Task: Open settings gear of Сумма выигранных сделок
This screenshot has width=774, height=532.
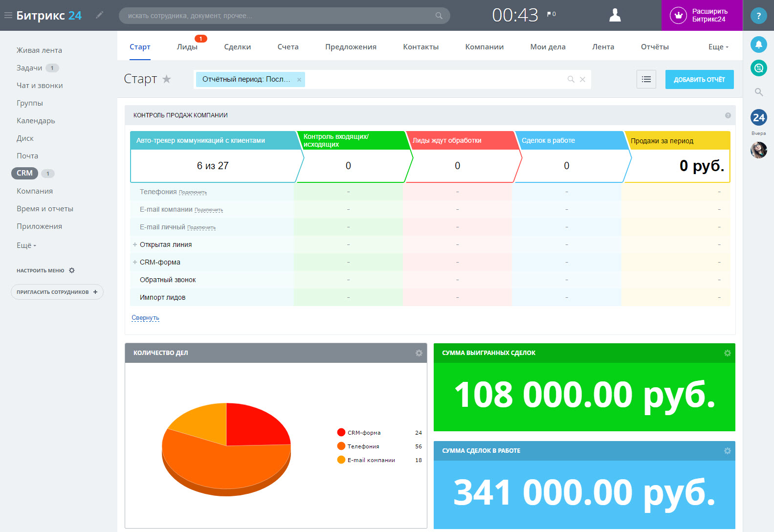Action: [728, 353]
